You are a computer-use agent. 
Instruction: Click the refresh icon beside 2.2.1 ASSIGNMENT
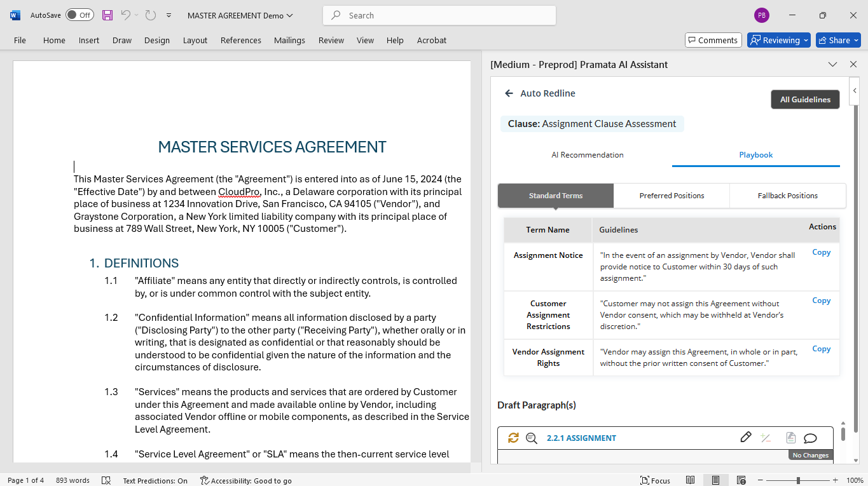click(x=513, y=438)
